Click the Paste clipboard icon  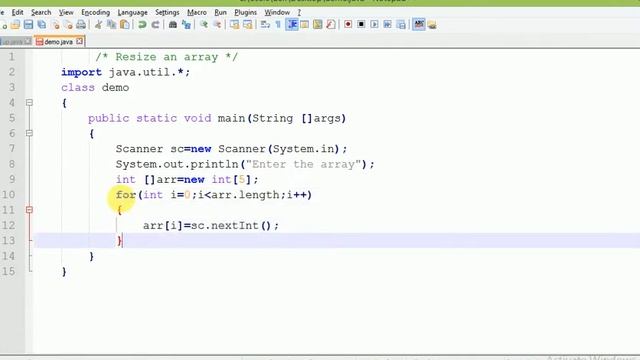point(125,24)
